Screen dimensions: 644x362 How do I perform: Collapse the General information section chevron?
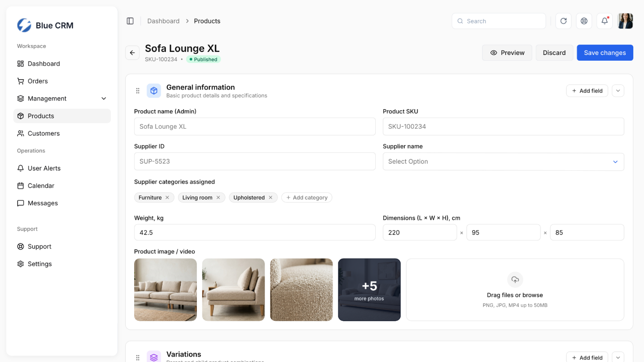[618, 90]
